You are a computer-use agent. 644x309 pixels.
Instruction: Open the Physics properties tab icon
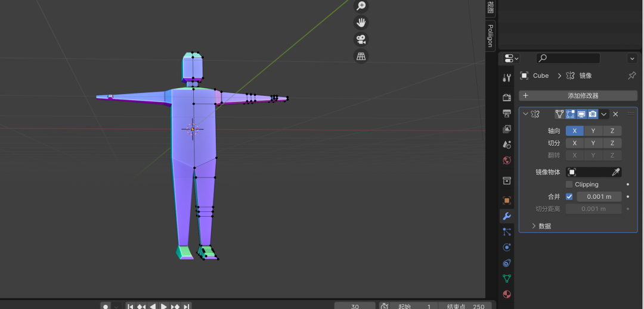(x=506, y=247)
